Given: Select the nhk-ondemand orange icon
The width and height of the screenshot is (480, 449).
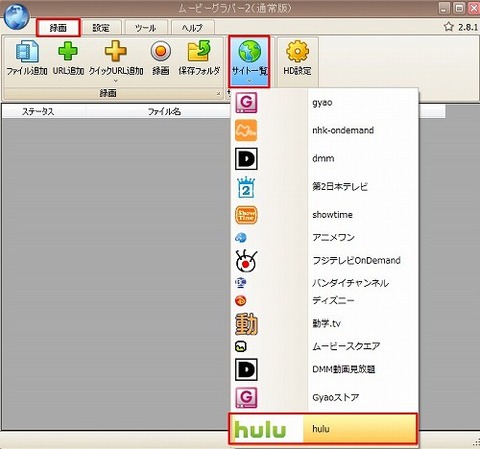Looking at the screenshot, I should pos(246,130).
